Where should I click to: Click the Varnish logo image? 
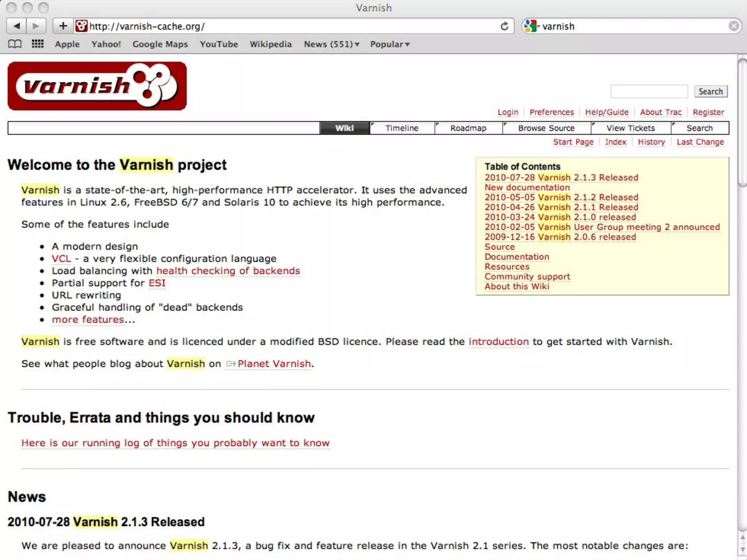point(97,86)
